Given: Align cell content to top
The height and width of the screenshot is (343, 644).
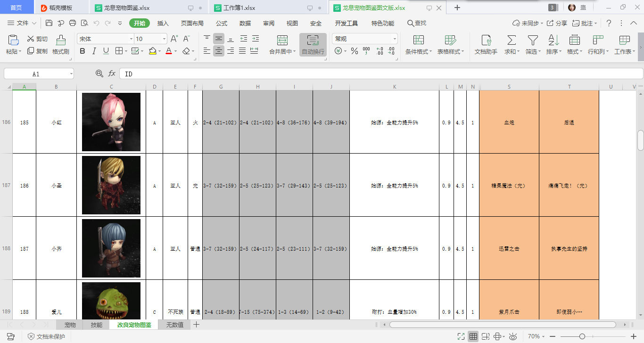Looking at the screenshot, I should 207,39.
